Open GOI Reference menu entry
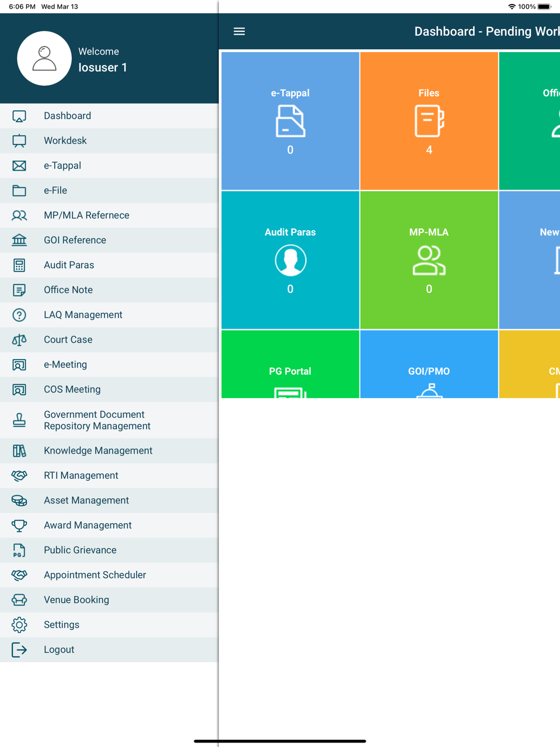Image resolution: width=560 pixels, height=747 pixels. pos(109,240)
